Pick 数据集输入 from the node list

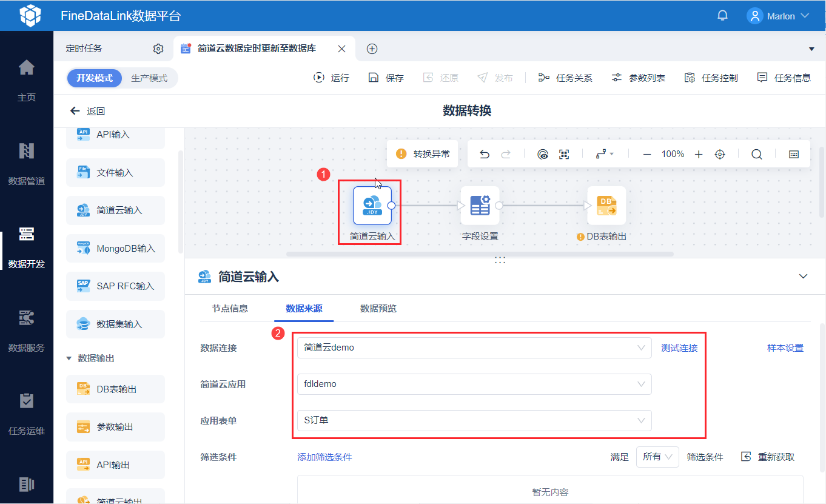tap(115, 324)
